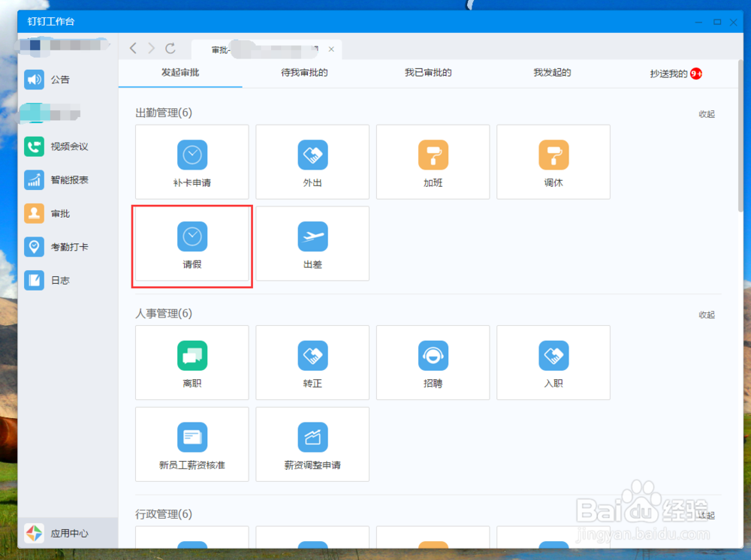Collapse the 出勤管理 section
This screenshot has height=560, width=751.
click(707, 114)
